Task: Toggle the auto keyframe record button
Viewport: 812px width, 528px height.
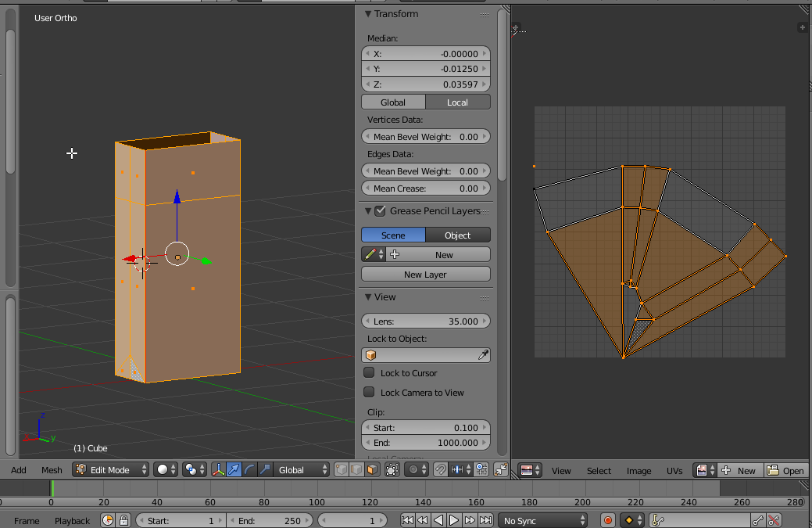Action: click(608, 521)
